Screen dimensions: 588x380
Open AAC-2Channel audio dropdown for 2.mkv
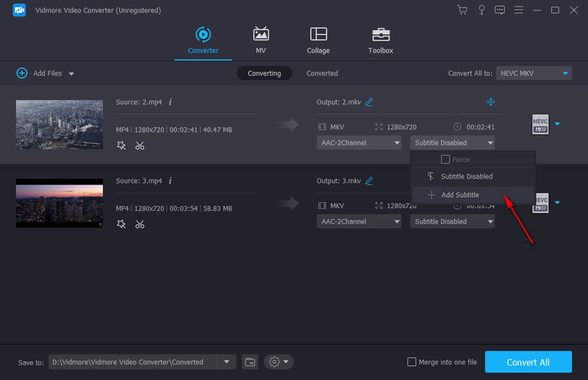tap(359, 143)
